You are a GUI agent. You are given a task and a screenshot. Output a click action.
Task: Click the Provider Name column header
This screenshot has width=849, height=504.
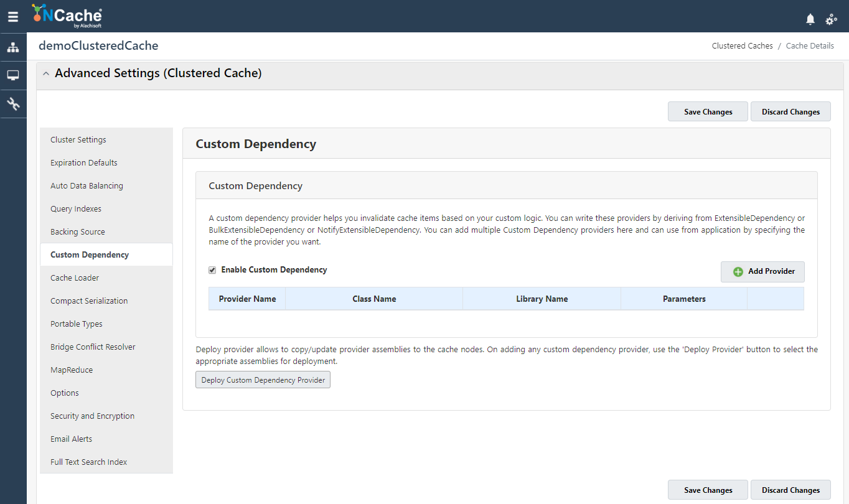coord(247,299)
